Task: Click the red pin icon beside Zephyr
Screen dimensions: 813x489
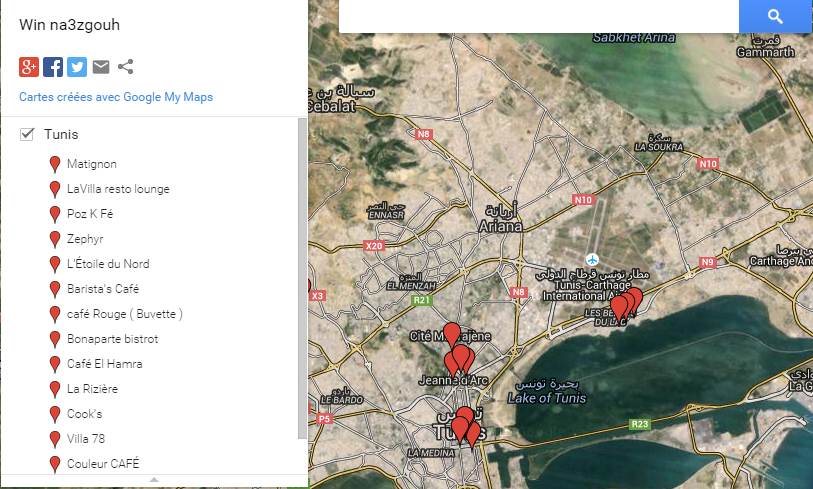Action: click(55, 239)
